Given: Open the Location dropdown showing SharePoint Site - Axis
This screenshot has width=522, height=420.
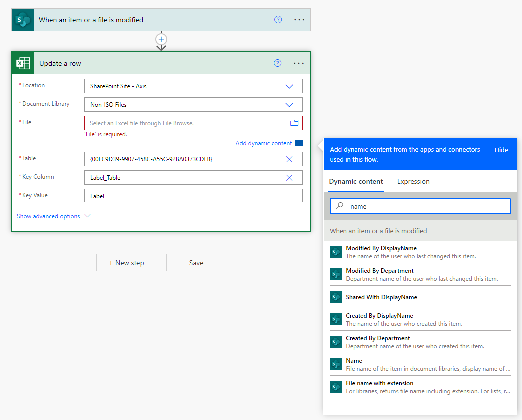Looking at the screenshot, I should click(x=289, y=86).
